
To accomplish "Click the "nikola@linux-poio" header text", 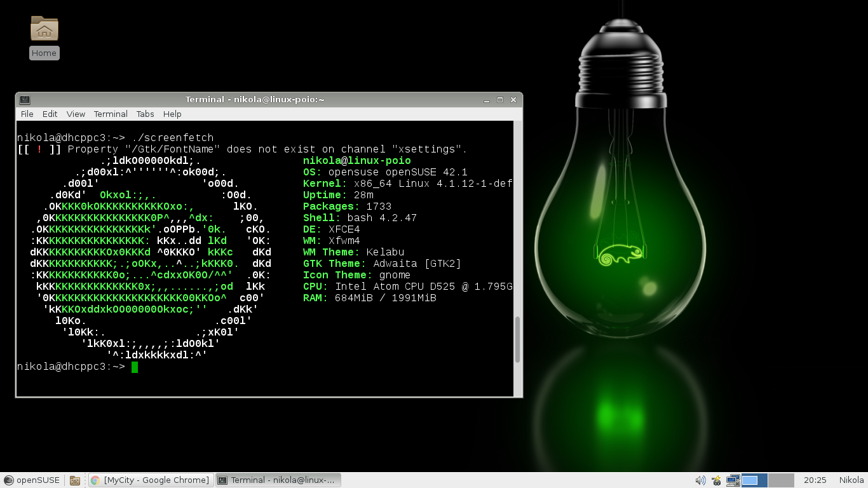I will (x=357, y=161).
